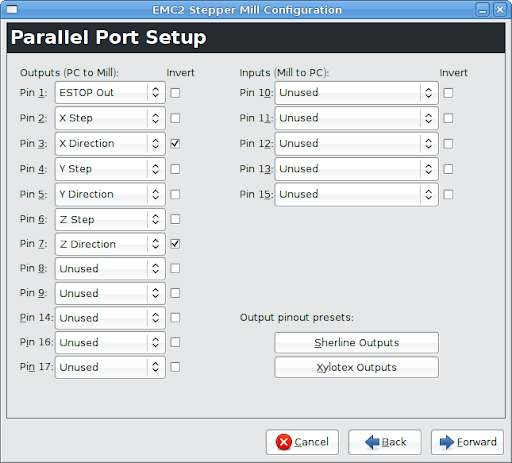Image resolution: width=512 pixels, height=463 pixels.
Task: Toggle invert checkbox for Pin 14
Action: (x=175, y=318)
